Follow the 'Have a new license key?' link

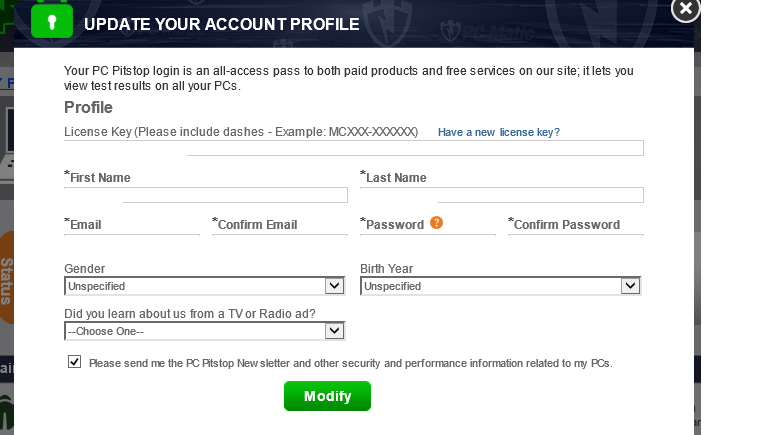coord(498,132)
